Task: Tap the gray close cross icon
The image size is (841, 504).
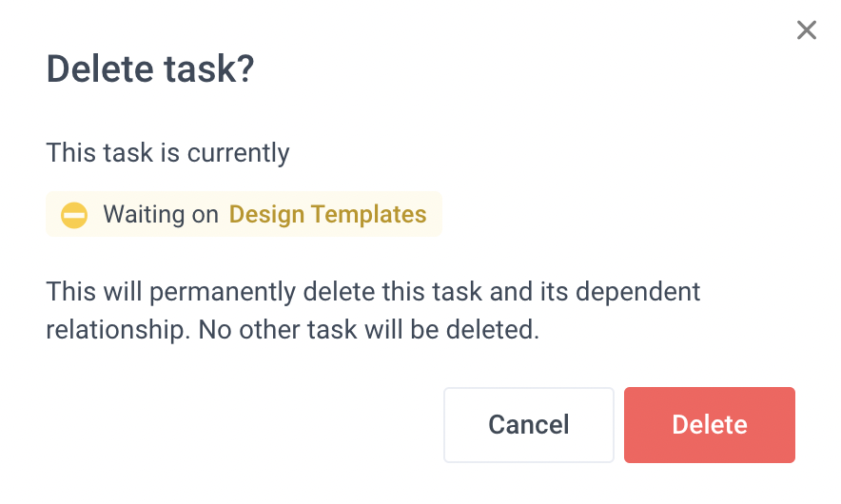Action: point(806,30)
